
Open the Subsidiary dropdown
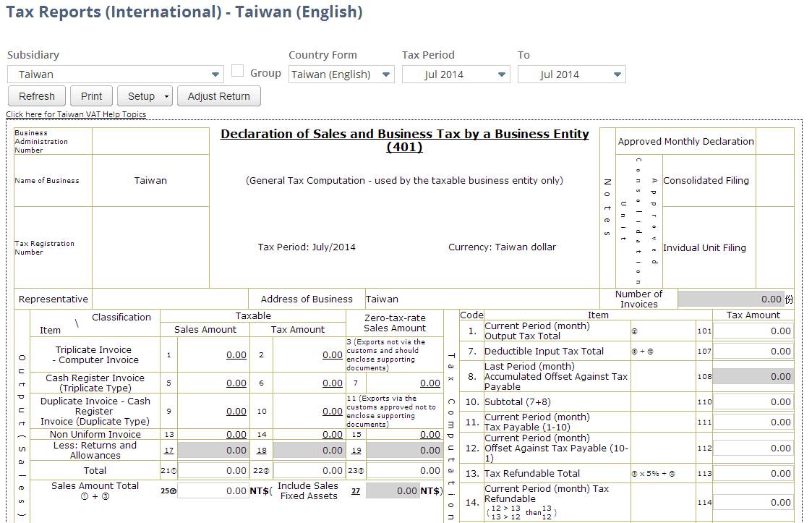coord(214,74)
